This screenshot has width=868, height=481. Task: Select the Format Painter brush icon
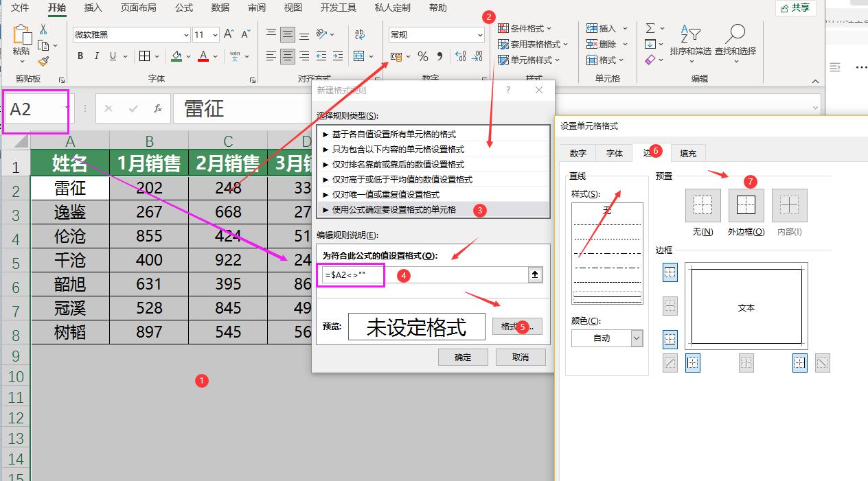tap(43, 61)
